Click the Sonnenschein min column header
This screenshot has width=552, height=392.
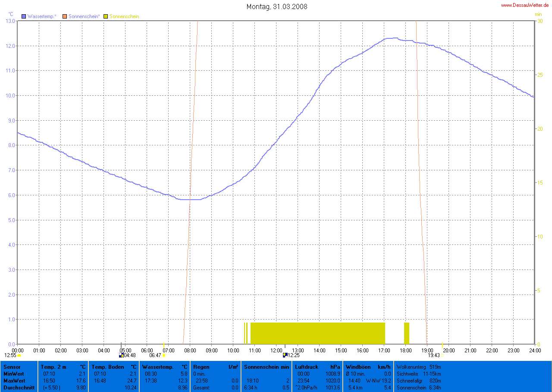point(267,367)
